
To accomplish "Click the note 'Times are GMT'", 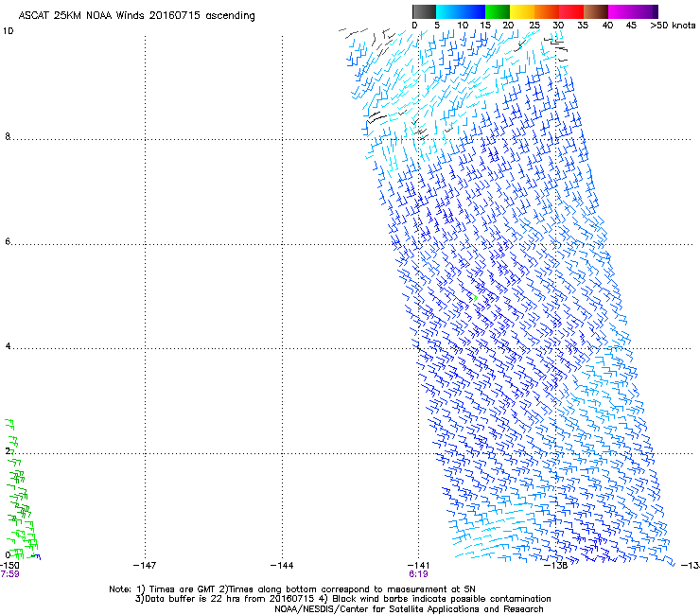I will click(x=183, y=589).
